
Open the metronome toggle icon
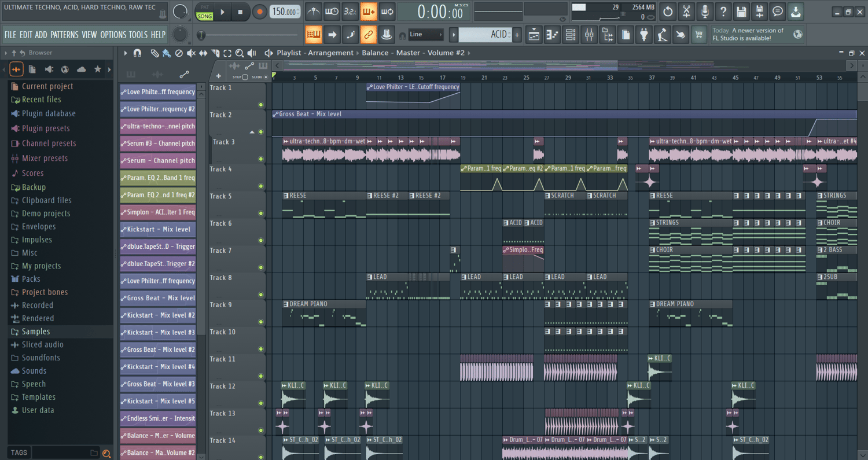pyautogui.click(x=313, y=12)
